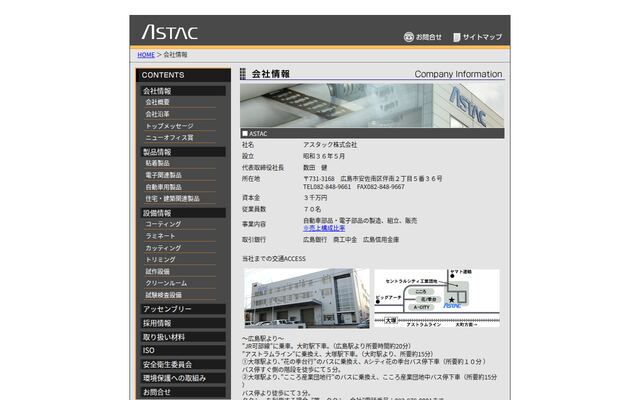This screenshot has height=400, width=640.
Task: Click the CONTENTS sidebar header
Action: click(x=183, y=75)
